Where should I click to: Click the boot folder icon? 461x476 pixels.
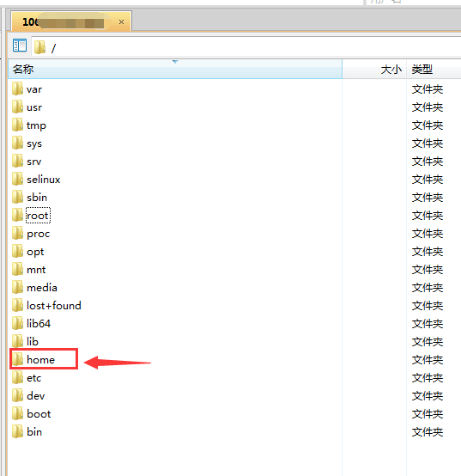pos(17,413)
